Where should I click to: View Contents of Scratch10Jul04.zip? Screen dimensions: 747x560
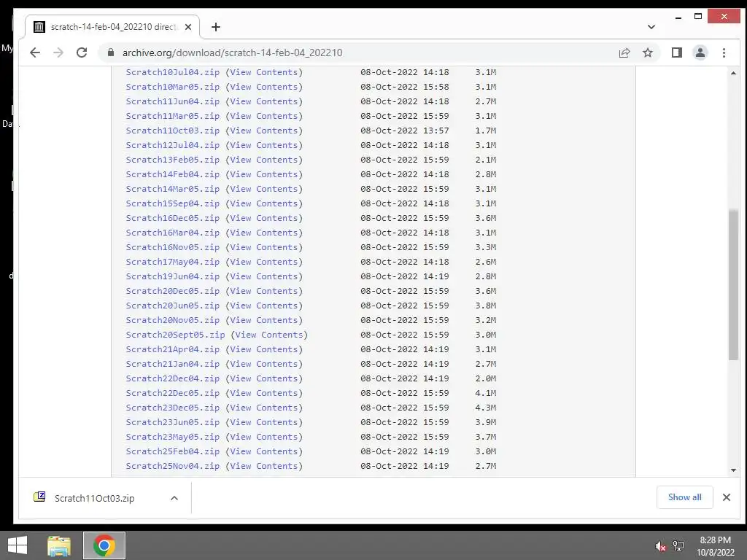tap(264, 72)
